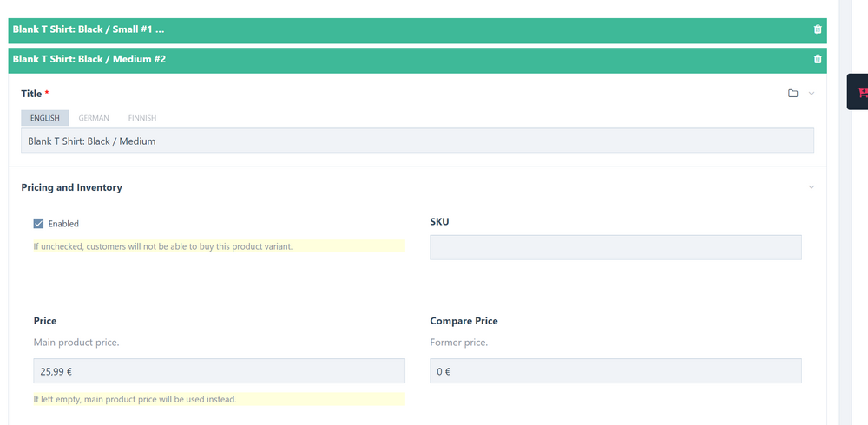
Task: Edit the Compare Price field showing 0 €
Action: (615, 370)
